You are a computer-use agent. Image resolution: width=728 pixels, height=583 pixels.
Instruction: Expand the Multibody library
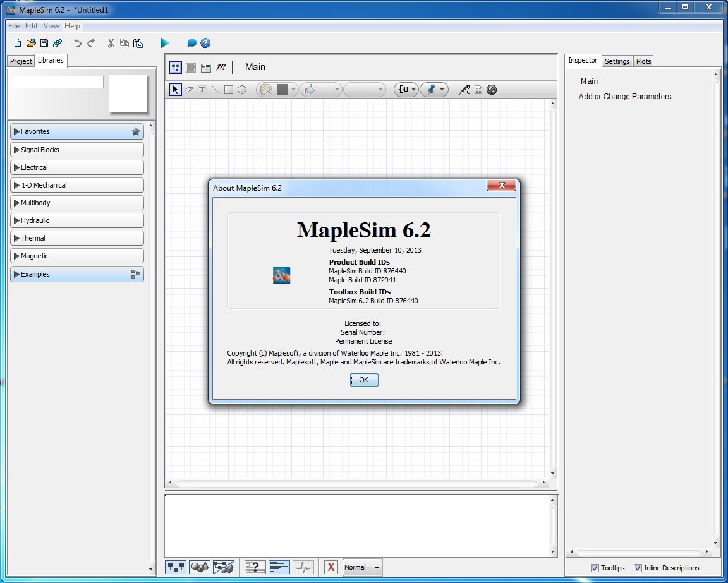[x=77, y=202]
